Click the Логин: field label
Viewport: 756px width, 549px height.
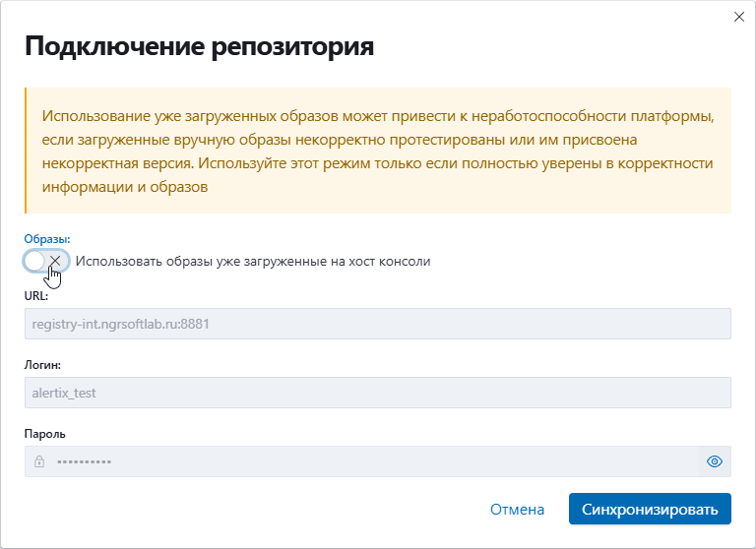click(x=42, y=365)
